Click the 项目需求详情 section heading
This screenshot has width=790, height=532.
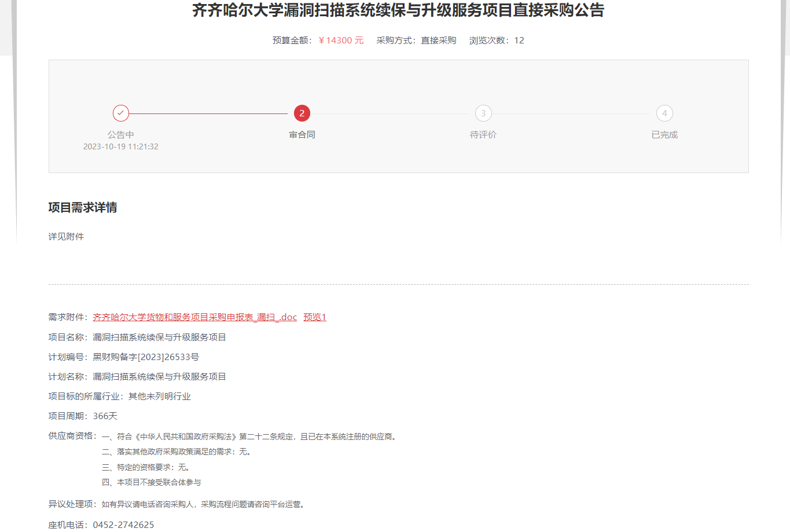pyautogui.click(x=83, y=208)
